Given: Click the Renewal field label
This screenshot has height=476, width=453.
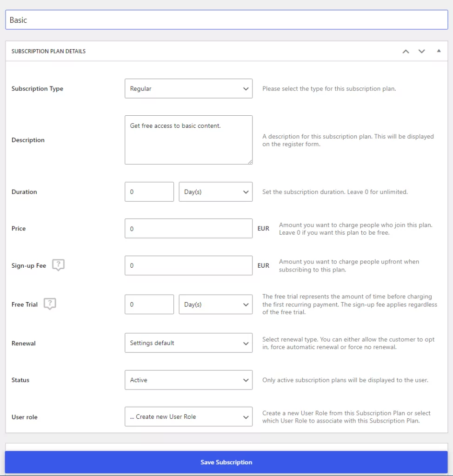Looking at the screenshot, I should pos(24,344).
